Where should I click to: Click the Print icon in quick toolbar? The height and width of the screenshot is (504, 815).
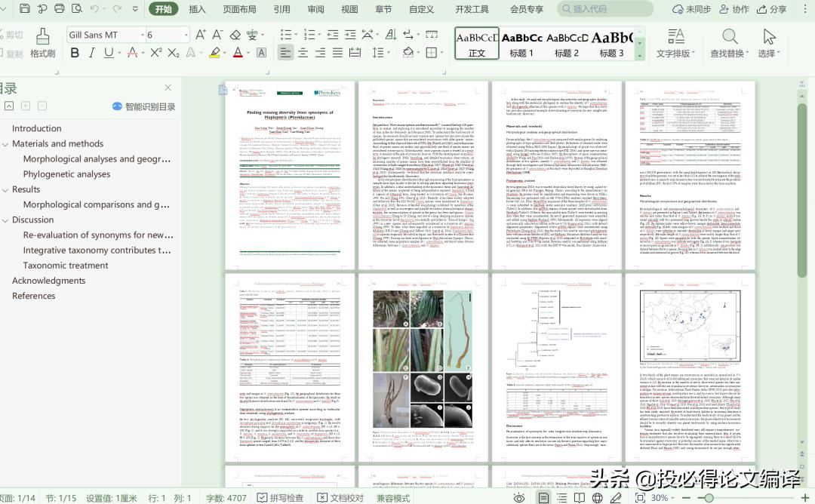pos(60,8)
